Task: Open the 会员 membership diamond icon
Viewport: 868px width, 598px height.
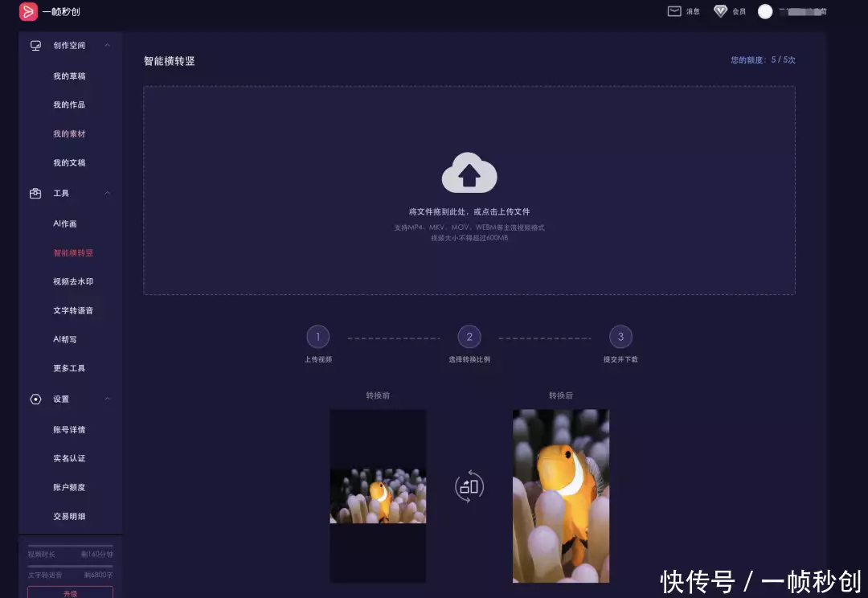Action: tap(718, 10)
